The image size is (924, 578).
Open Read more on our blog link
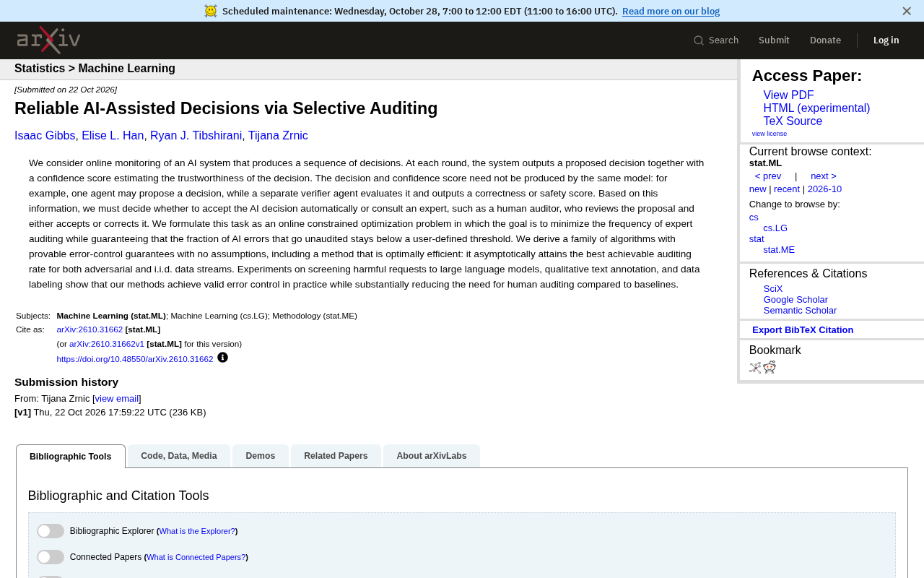tap(671, 11)
